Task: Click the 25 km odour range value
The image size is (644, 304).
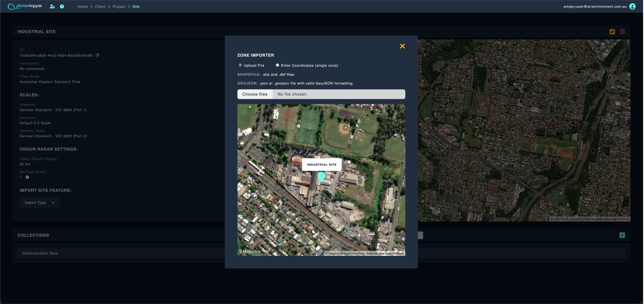Action: 25,164
